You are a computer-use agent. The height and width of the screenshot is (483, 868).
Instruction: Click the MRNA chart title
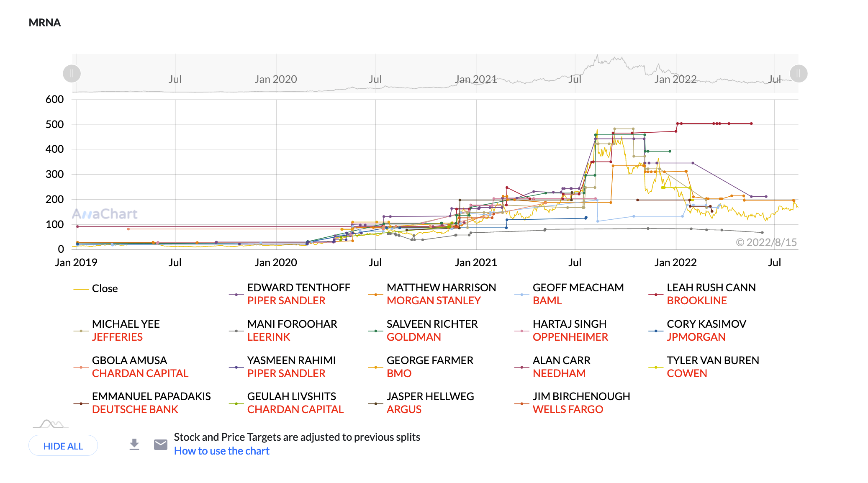[45, 23]
